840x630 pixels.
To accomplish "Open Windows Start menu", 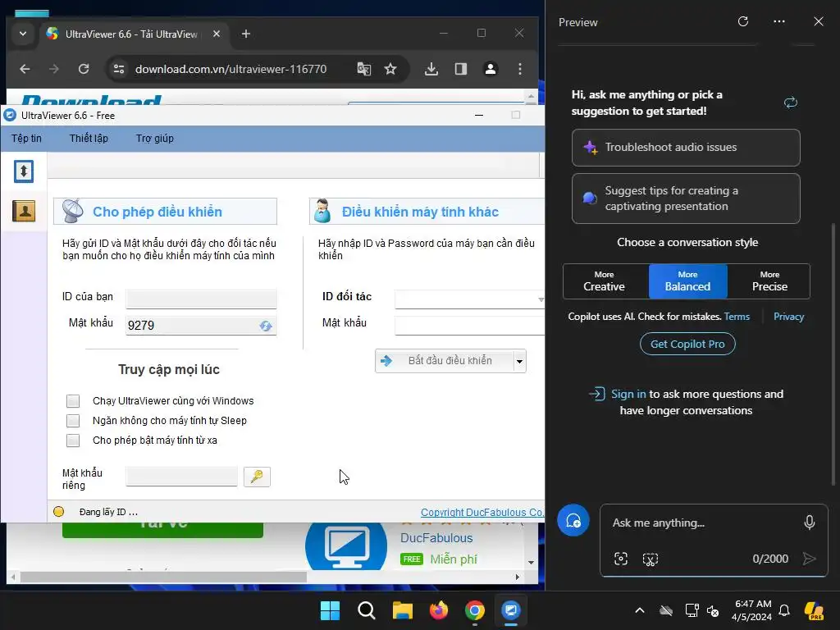I will pos(330,610).
